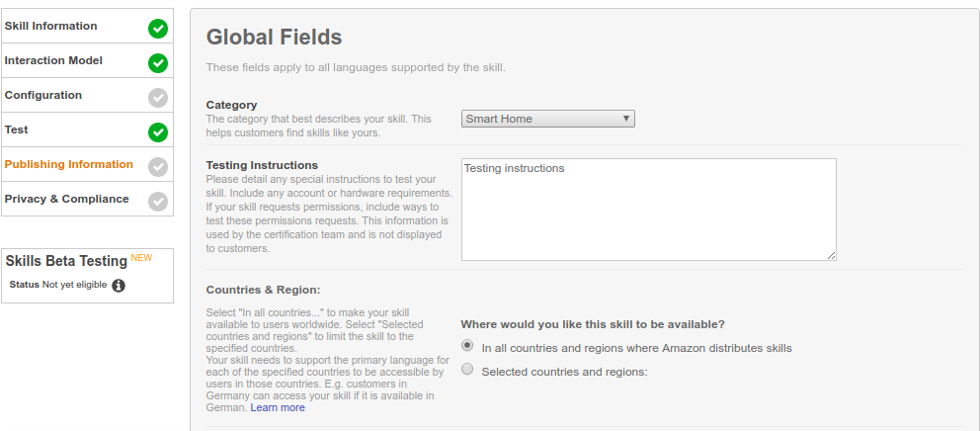Click the info icon next to eligible status
Image resolution: width=980 pixels, height=431 pixels.
(x=119, y=286)
